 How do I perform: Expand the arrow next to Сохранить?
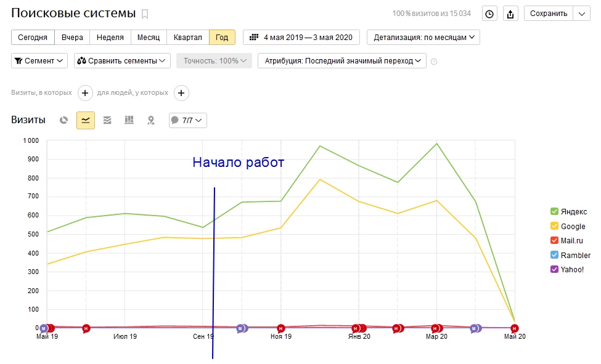581,14
